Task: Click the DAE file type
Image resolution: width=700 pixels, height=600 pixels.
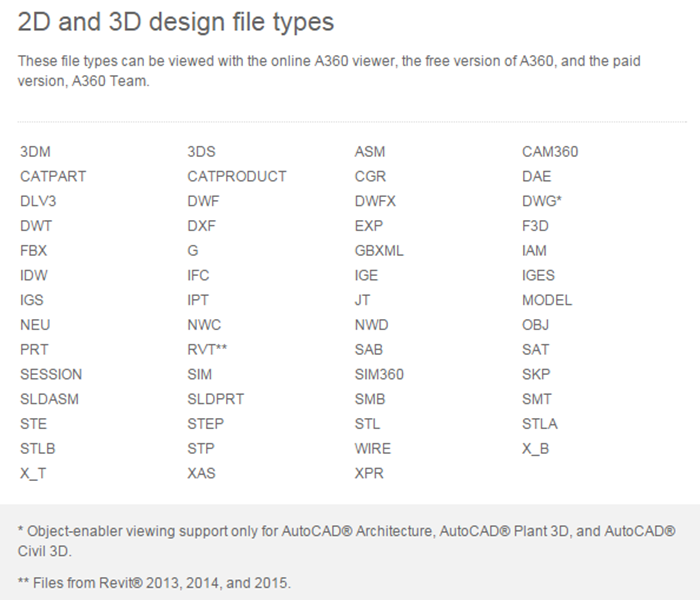Action: (537, 176)
